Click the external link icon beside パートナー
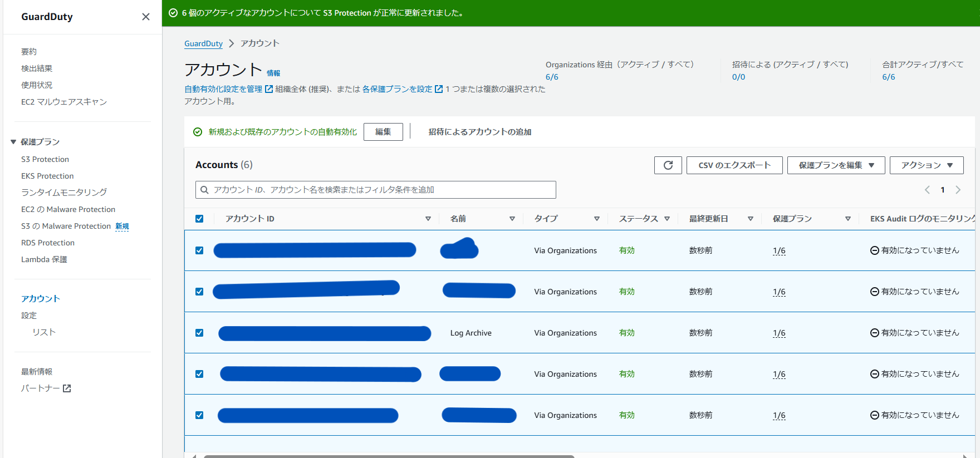Viewport: 980px width, 458px height. tap(67, 388)
